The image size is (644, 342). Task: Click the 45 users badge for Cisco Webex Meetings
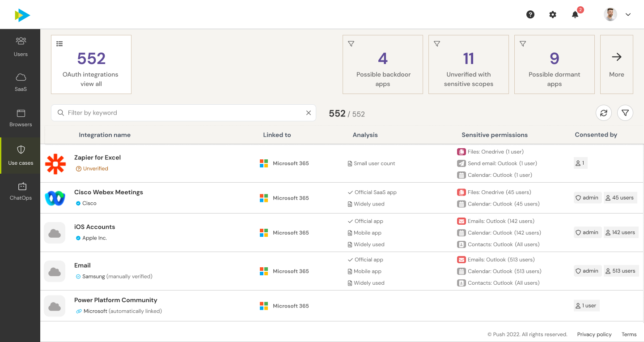pyautogui.click(x=620, y=197)
